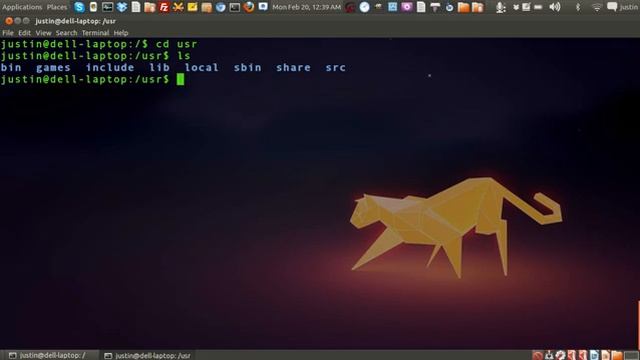The height and width of the screenshot is (360, 640).
Task: Open the round blue disc panel icon
Action: [x=364, y=7]
